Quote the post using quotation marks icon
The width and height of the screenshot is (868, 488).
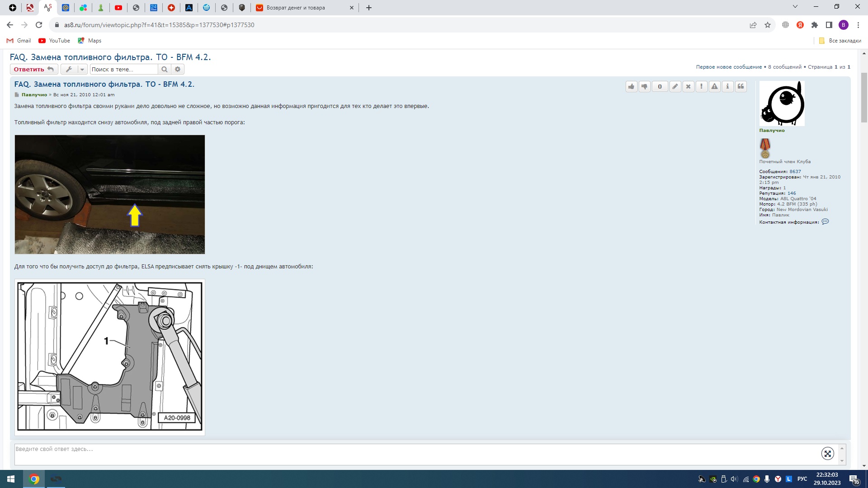[741, 87]
